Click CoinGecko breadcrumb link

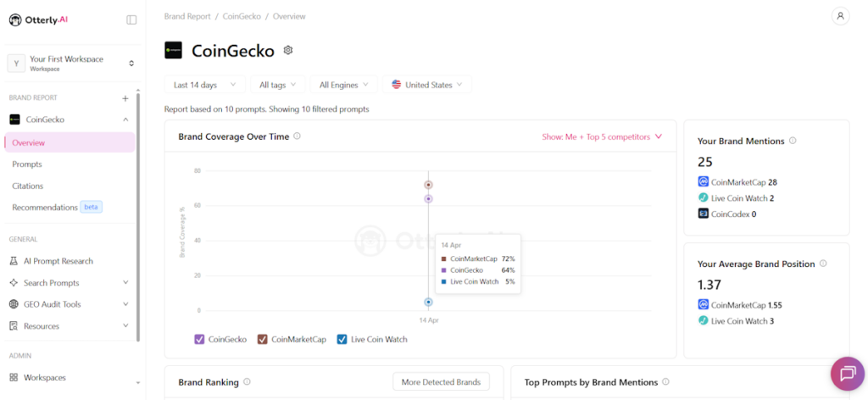(x=242, y=17)
